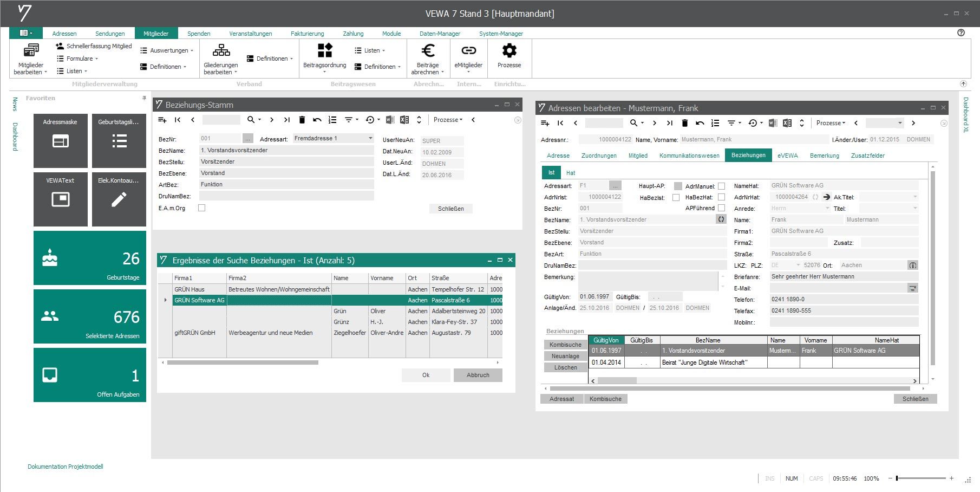Screen dimensions: 980x492
Task: Adjust the zoom slider in status bar
Action: (897, 478)
